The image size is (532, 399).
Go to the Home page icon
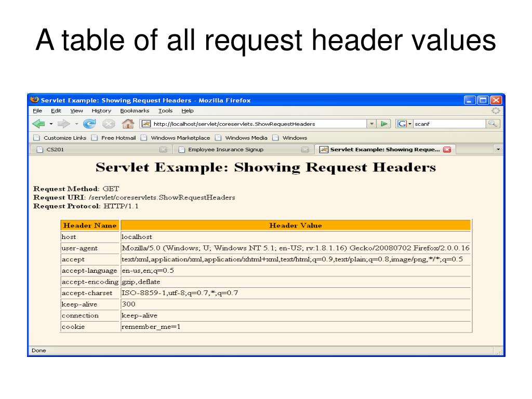128,124
